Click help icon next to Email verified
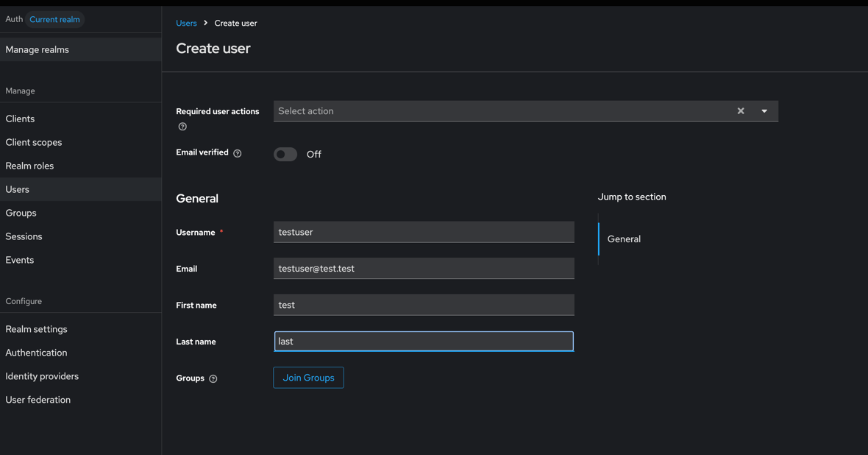 pos(238,154)
